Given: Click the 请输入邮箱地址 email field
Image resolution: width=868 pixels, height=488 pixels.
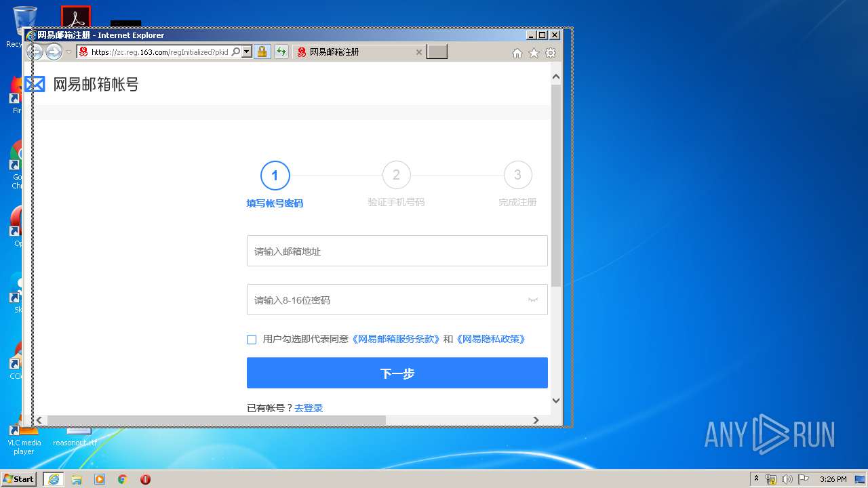Looking at the screenshot, I should (397, 251).
